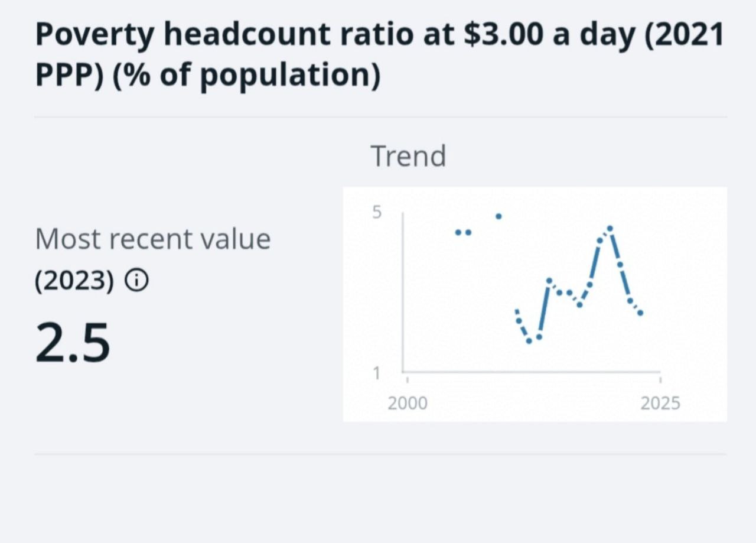This screenshot has width=756, height=543.
Task: Open the white trend chart panel
Action: click(x=535, y=304)
